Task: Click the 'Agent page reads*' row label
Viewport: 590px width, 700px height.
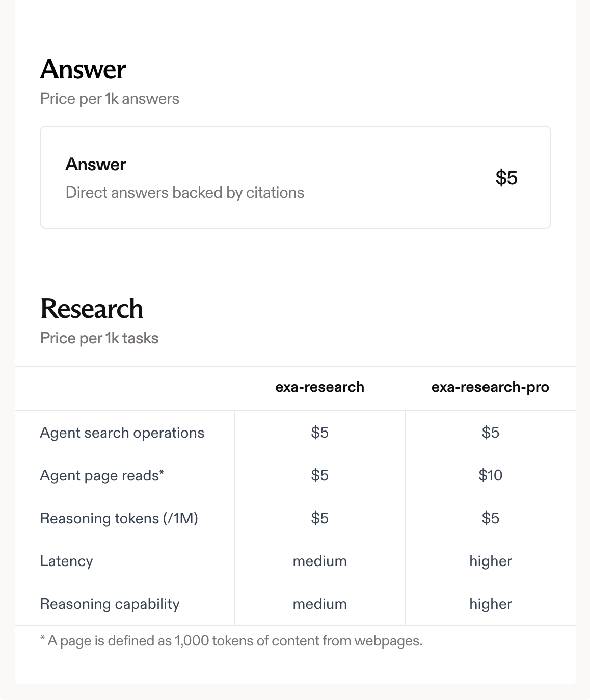Action: pyautogui.click(x=102, y=475)
